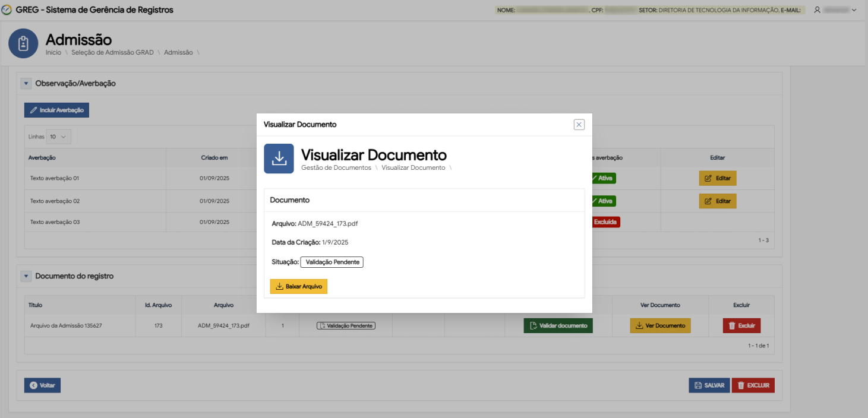Click Incluir Averbação button
Screen dimensions: 868x418
(56, 110)
